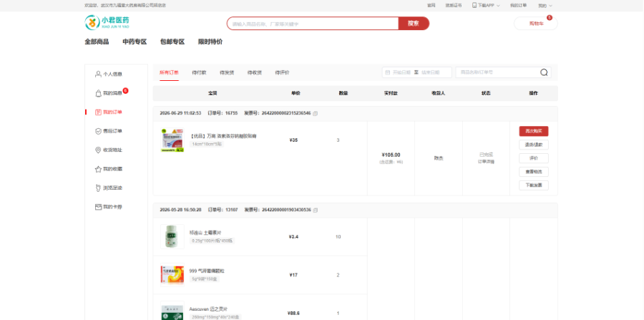Viewport: 644px width, 320px height.
Task: Focus the product search input field
Action: (x=313, y=24)
